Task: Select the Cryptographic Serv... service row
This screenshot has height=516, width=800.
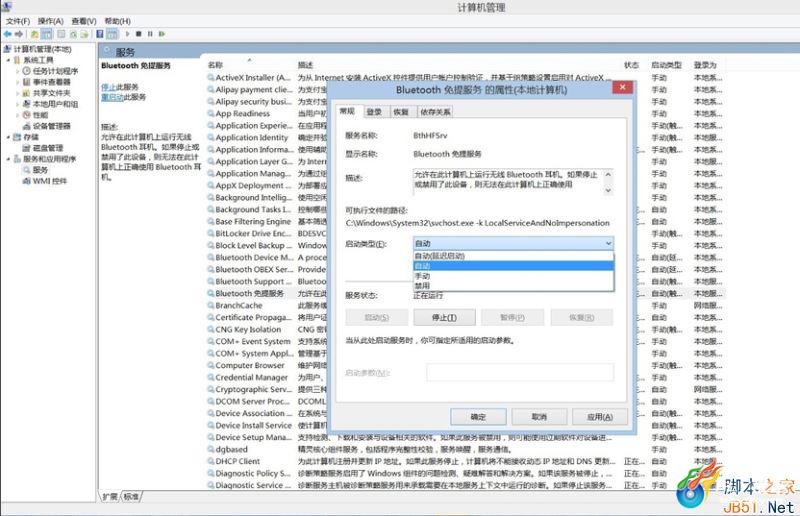Action: [x=465, y=389]
